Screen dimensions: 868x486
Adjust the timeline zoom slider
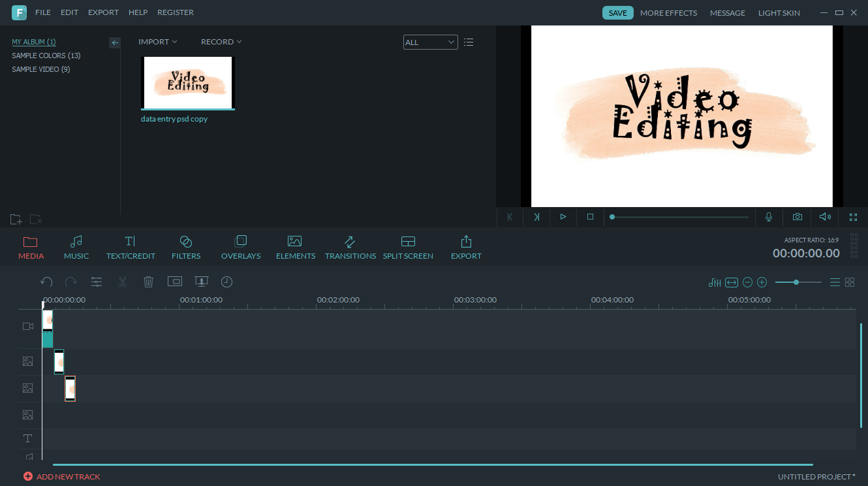point(798,282)
